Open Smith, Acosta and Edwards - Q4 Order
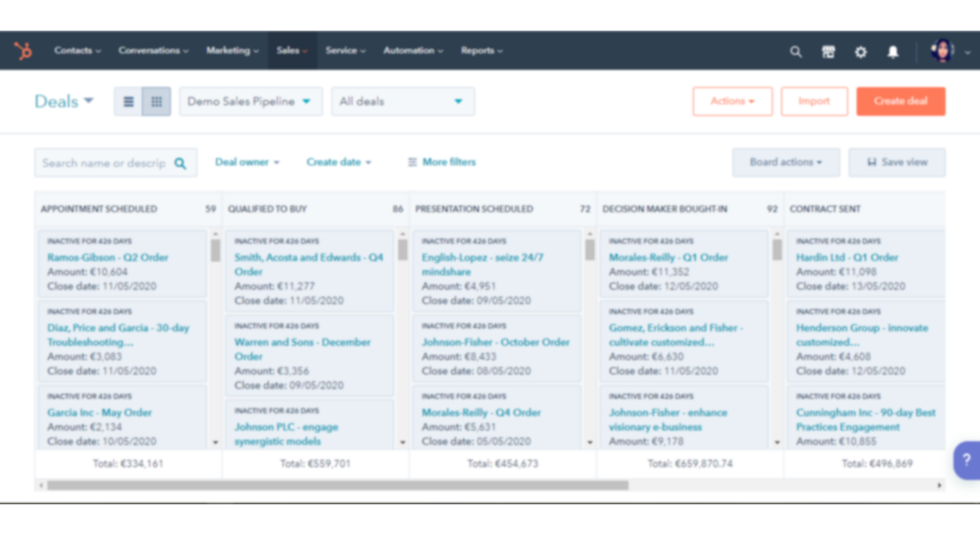This screenshot has width=980, height=551. click(308, 264)
